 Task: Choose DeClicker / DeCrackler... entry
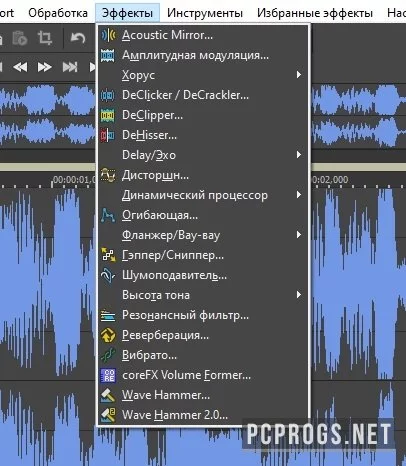pos(203,95)
